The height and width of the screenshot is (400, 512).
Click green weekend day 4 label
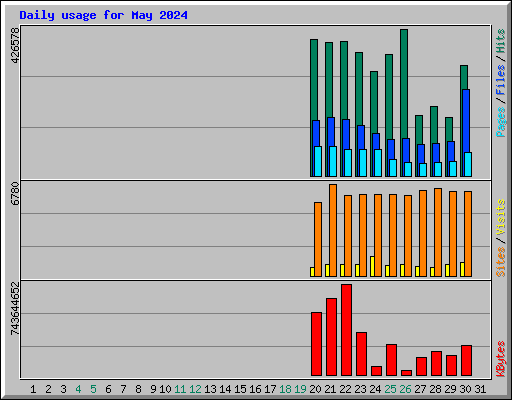pyautogui.click(x=78, y=389)
